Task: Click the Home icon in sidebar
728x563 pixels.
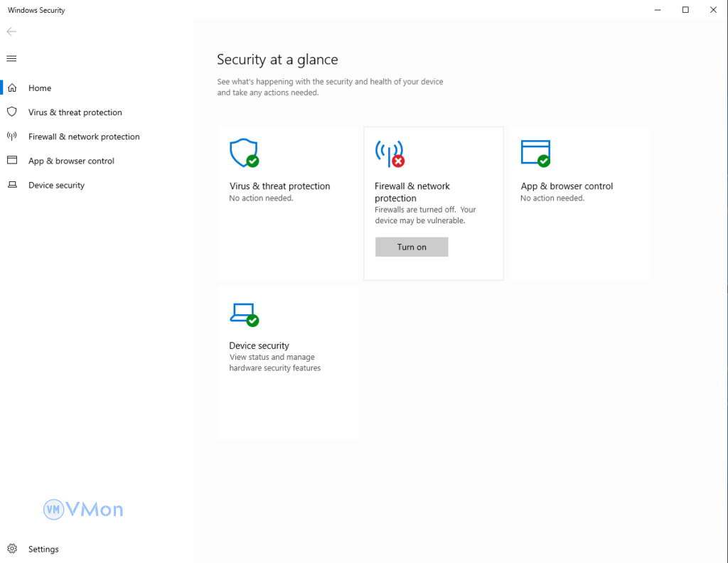Action: [x=11, y=88]
